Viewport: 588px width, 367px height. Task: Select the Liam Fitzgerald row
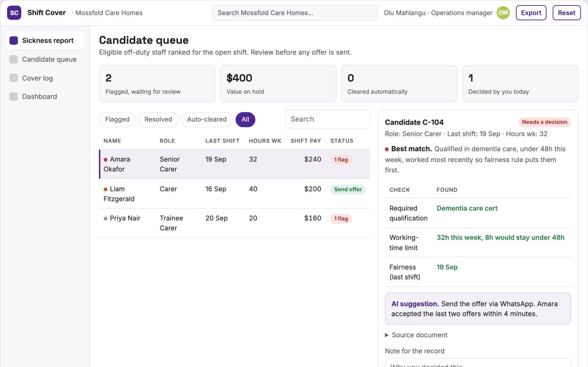click(234, 194)
